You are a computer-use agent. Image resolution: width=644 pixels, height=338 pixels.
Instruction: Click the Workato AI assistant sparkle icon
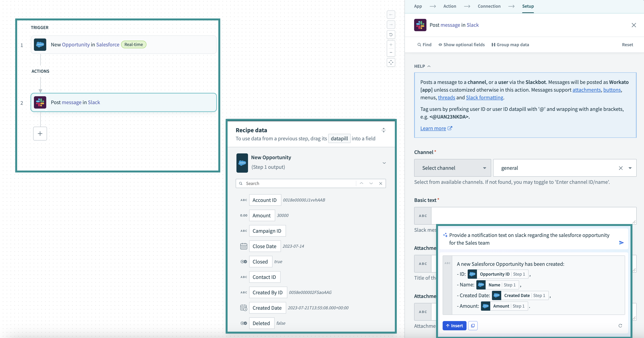click(x=445, y=235)
